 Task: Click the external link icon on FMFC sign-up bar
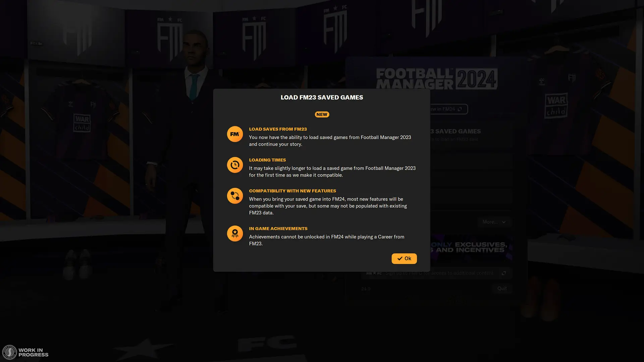pos(504,273)
